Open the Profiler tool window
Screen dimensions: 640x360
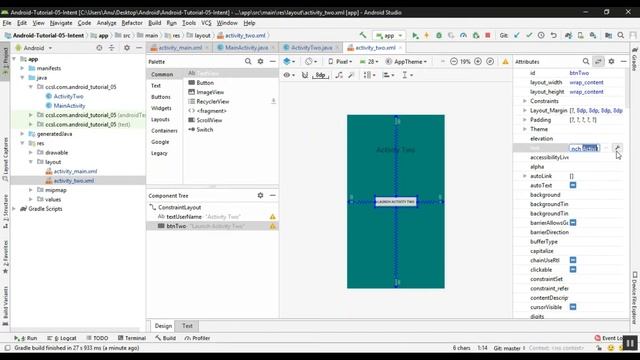[197, 338]
